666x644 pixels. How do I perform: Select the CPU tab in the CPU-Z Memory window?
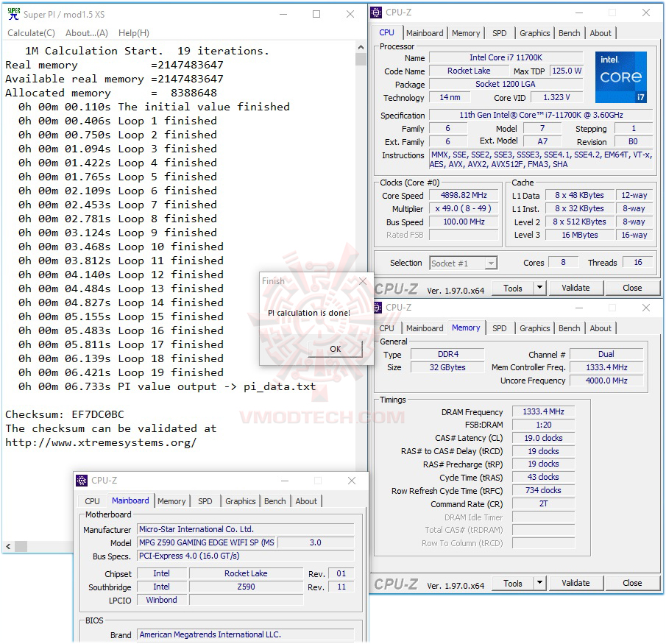pos(386,328)
